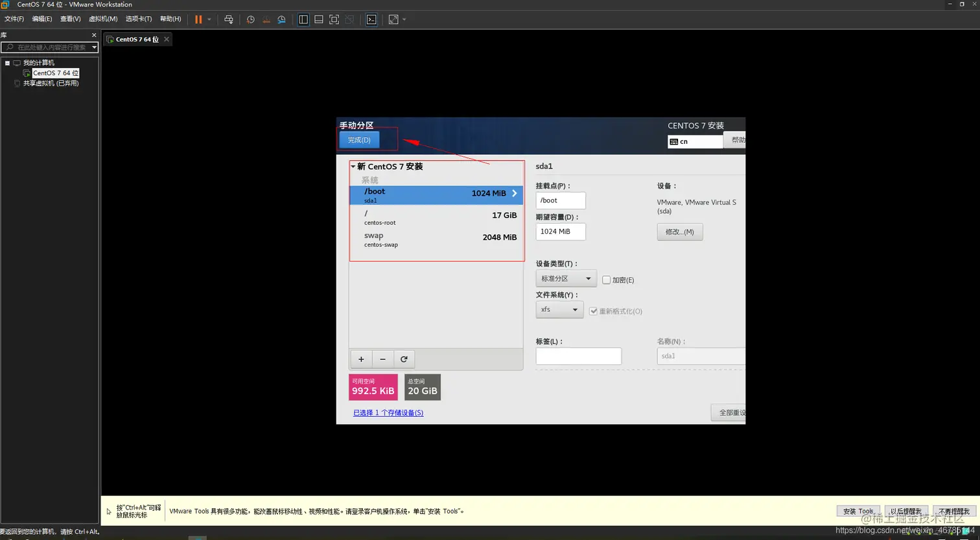Image resolution: width=980 pixels, height=540 pixels.
Task: Open the dropdown arrow beside the stretch icon
Action: point(404,19)
